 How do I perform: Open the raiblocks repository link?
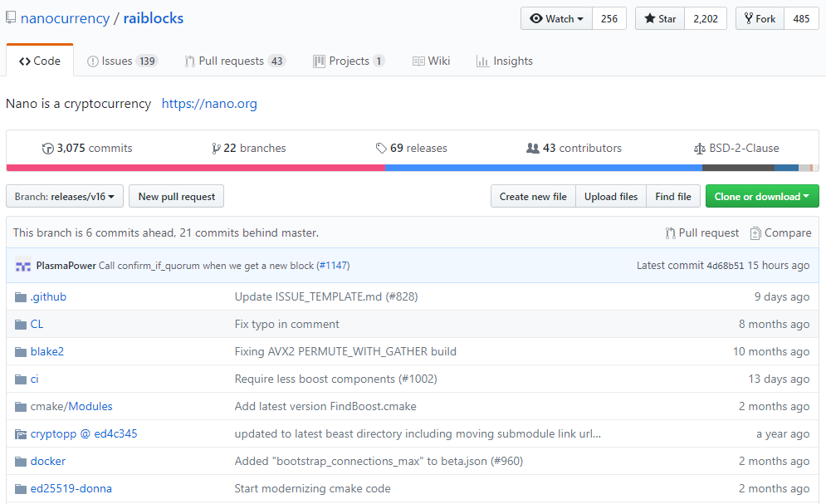(154, 18)
